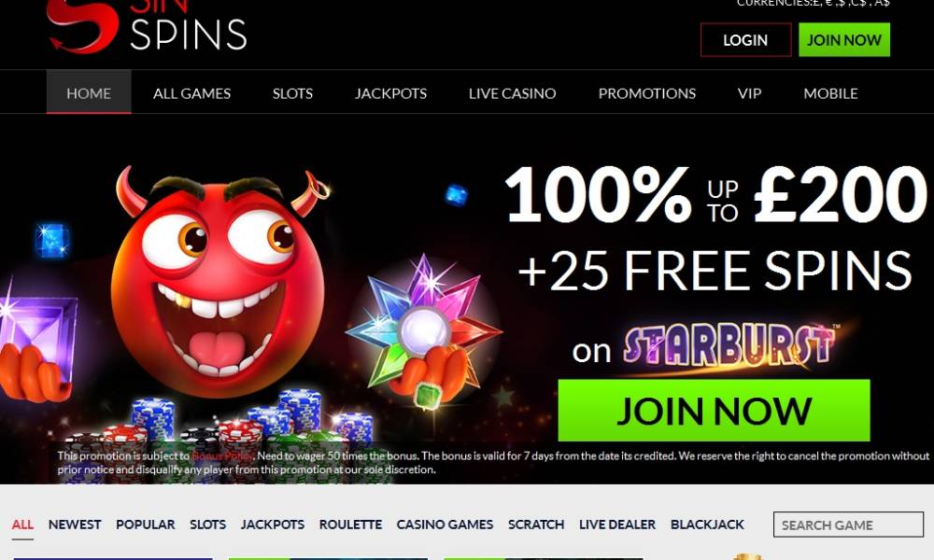Open the LIVE CASINO menu item
The width and height of the screenshot is (934, 560).
[x=512, y=93]
